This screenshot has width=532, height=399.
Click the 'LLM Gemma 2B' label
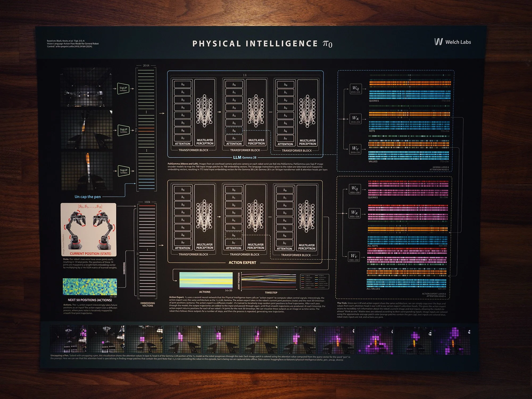[245, 157]
